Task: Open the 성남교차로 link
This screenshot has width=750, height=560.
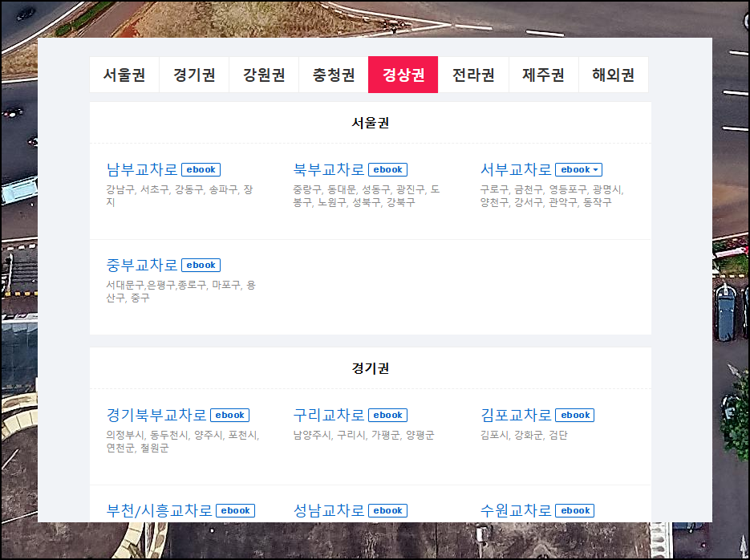Action: 329,510
